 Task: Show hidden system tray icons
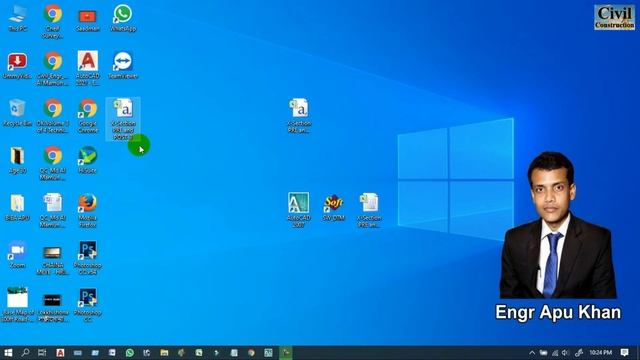532,353
